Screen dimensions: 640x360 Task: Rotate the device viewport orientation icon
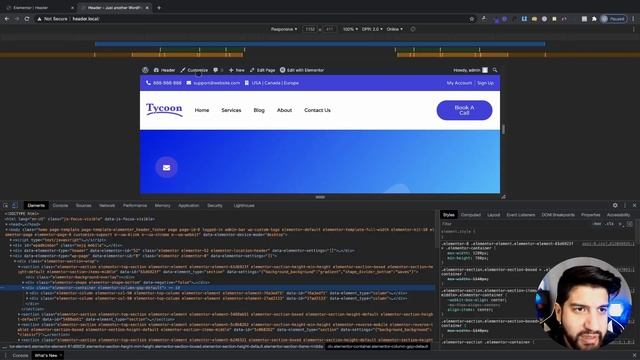point(413,29)
